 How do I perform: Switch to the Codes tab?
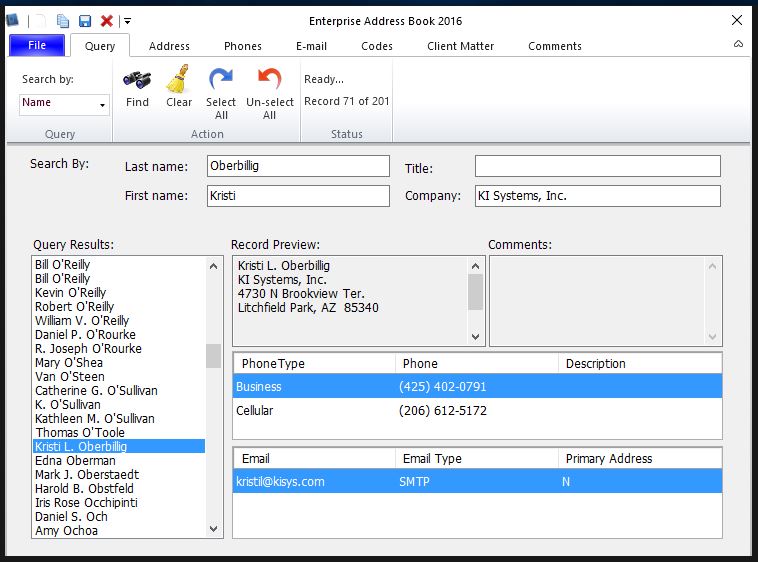point(377,46)
